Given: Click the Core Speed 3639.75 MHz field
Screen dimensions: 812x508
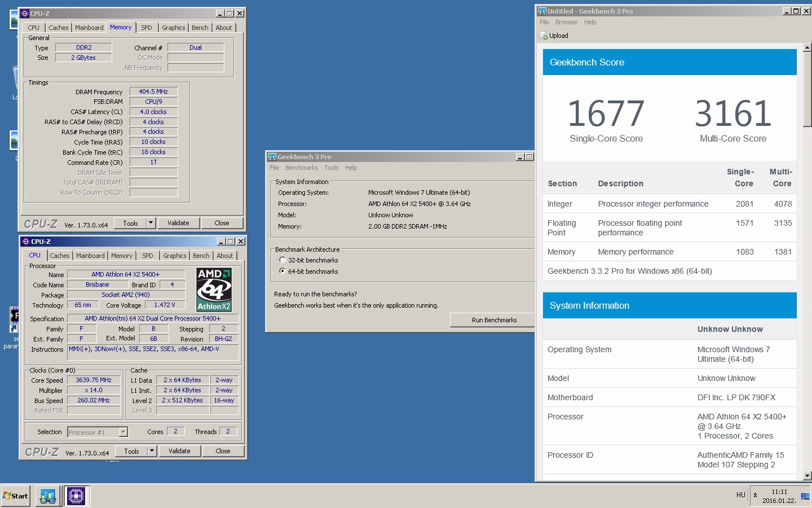Looking at the screenshot, I should 94,380.
